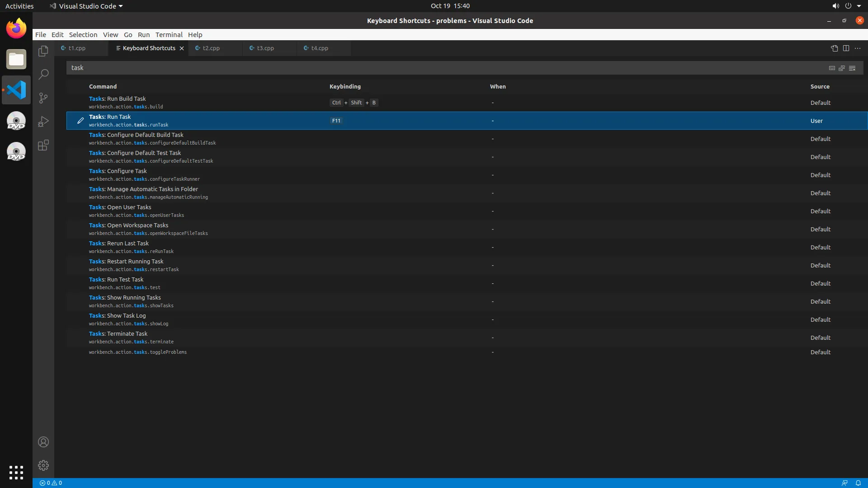Click the Activities button

point(19,6)
